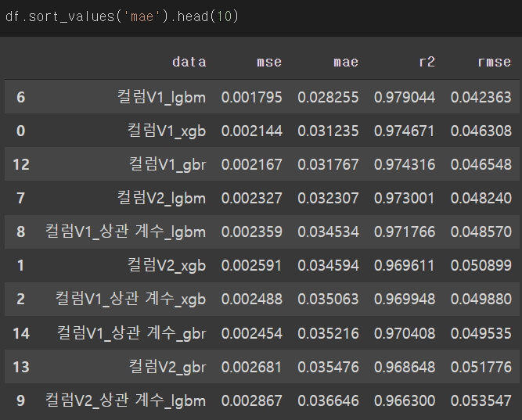
Task: Click rmse value 0.042363
Action: 481,97
